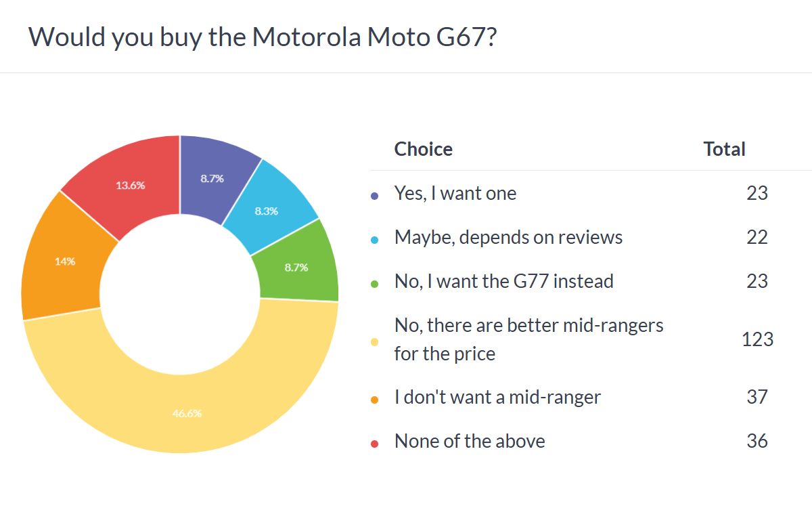Click the total value 123
This screenshot has width=812, height=508.
757,339
